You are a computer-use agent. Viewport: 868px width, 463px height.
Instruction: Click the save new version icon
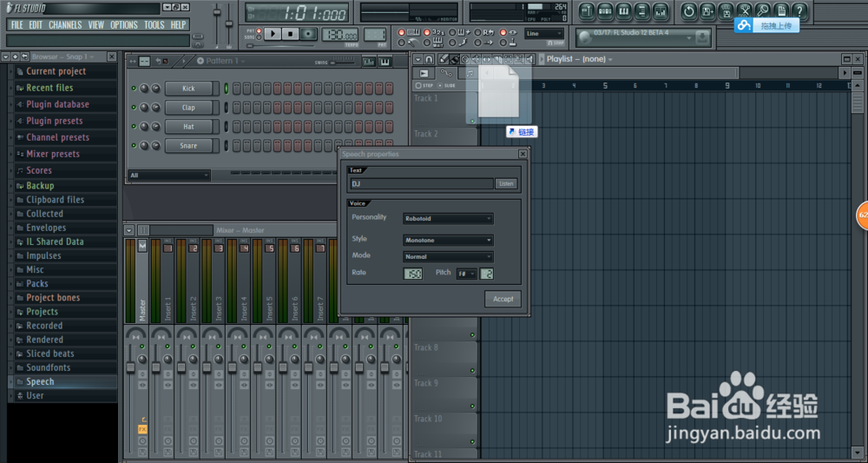707,10
